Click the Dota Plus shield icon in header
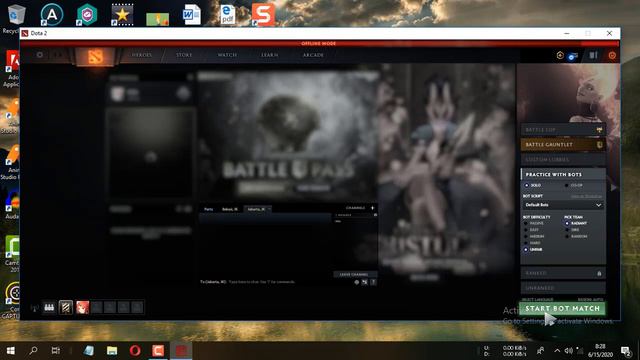 [560, 55]
